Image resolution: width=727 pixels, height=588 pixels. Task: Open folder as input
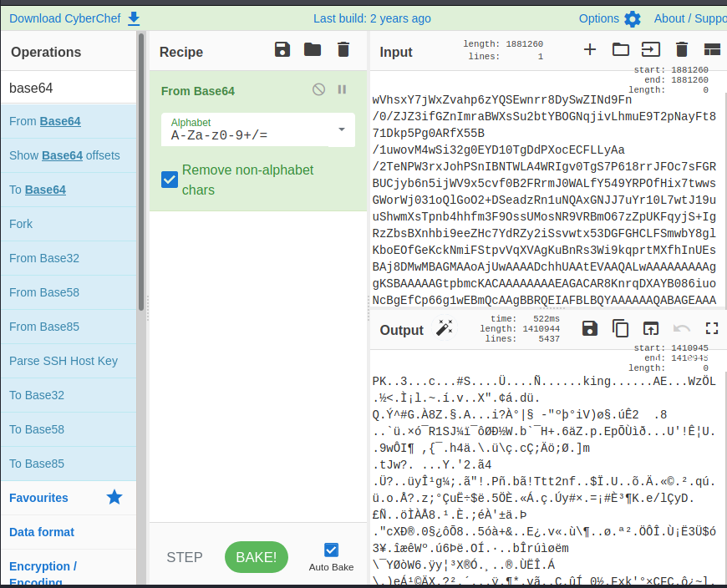[620, 49]
